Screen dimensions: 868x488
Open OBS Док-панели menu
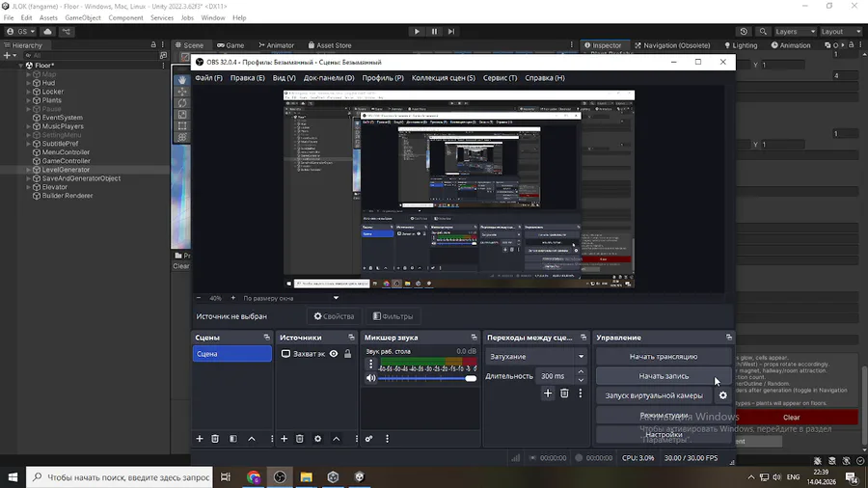tap(329, 78)
